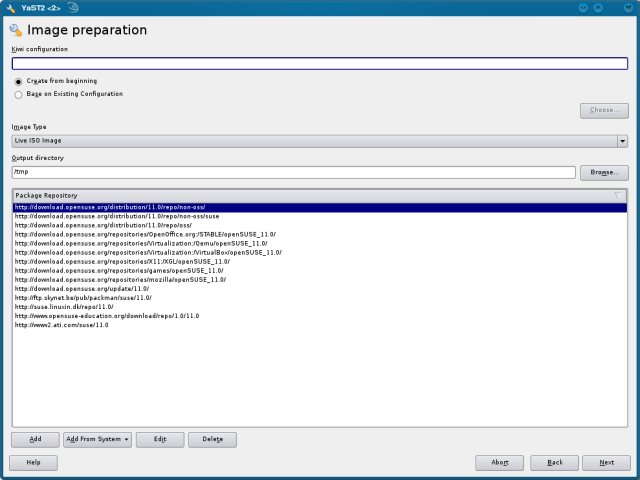Open the Help button
The height and width of the screenshot is (480, 640).
tap(33, 463)
